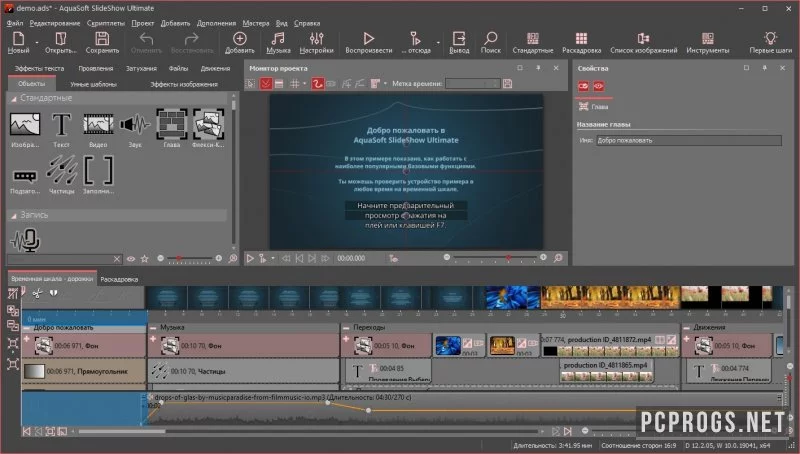Image resolution: width=800 pixels, height=454 pixels.
Task: Click the Добавить (Add) plus icon
Action: tap(239, 39)
